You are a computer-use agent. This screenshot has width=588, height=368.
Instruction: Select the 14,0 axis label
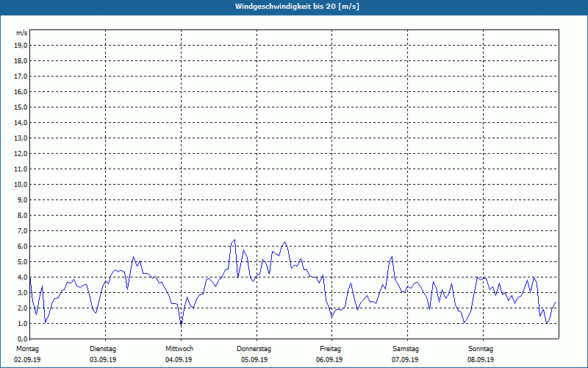coord(21,122)
